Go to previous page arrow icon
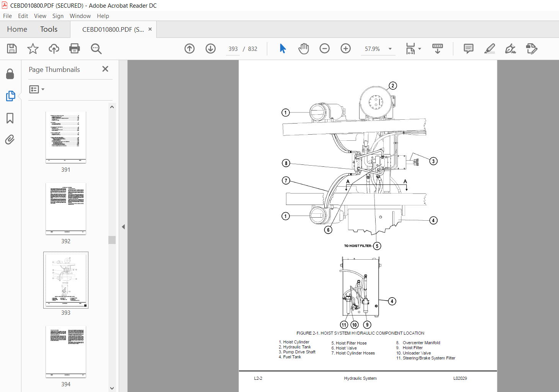Image resolution: width=559 pixels, height=392 pixels. click(190, 49)
